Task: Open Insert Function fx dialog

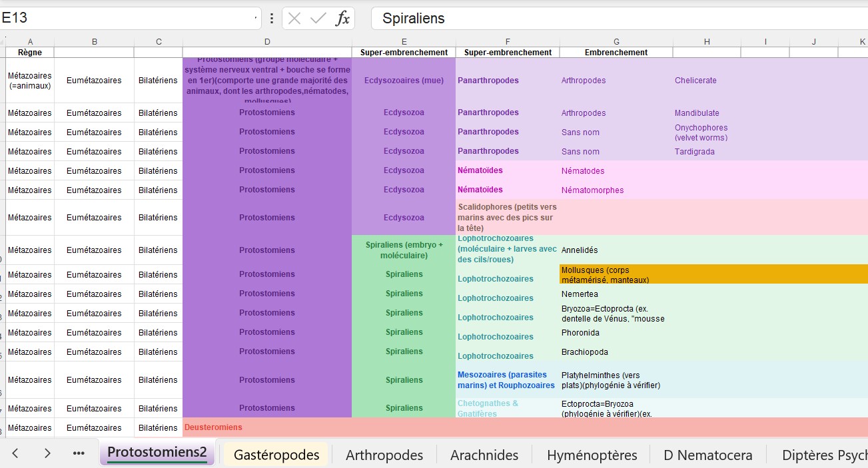Action: point(342,19)
